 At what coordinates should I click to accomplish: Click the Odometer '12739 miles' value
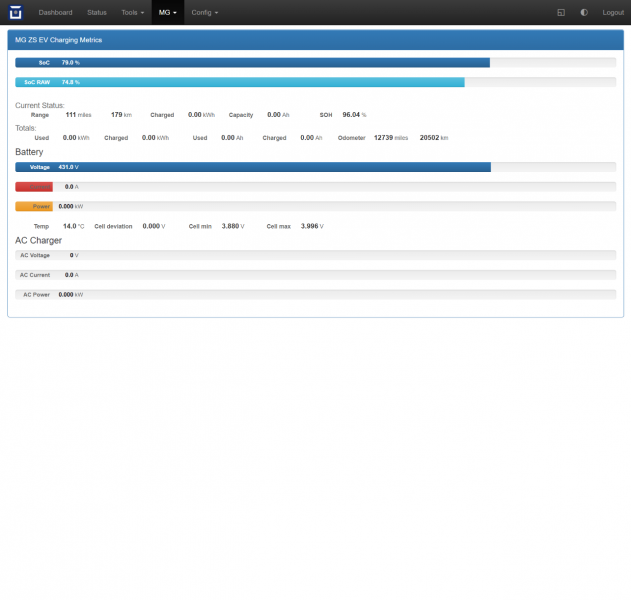tap(391, 138)
